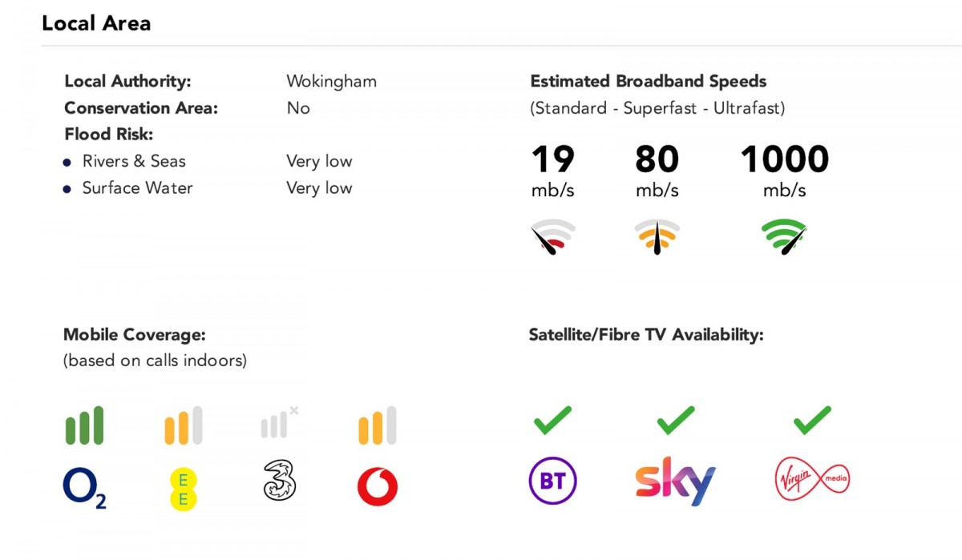Click the Sky logo

675,481
